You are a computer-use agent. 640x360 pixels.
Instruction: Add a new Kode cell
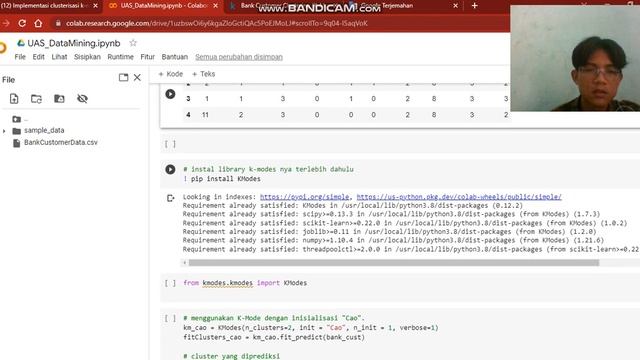click(x=171, y=74)
